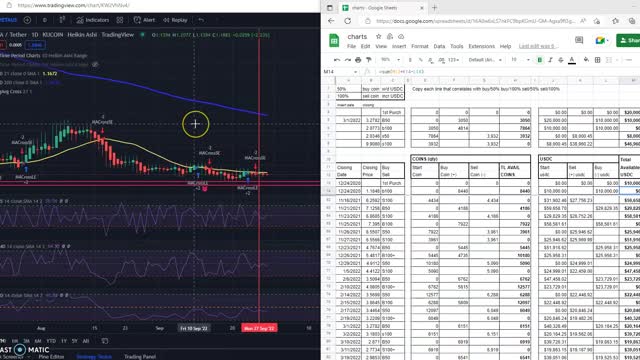Set chart range to 1Y
The height and width of the screenshot is (360, 640).
64,341
